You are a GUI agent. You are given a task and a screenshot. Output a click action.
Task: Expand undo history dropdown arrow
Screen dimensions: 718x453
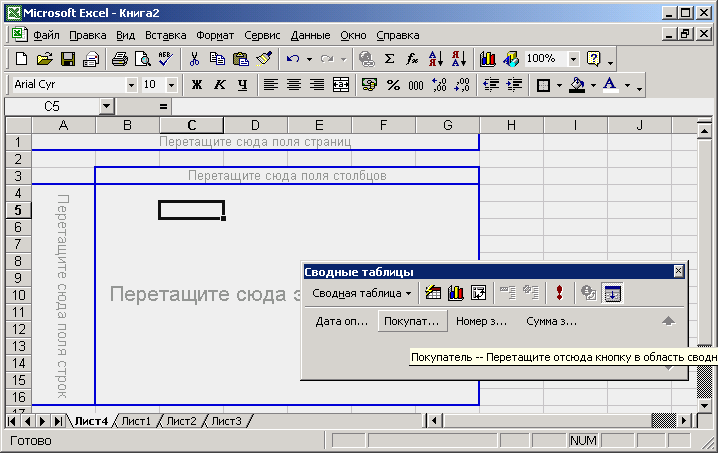310,59
